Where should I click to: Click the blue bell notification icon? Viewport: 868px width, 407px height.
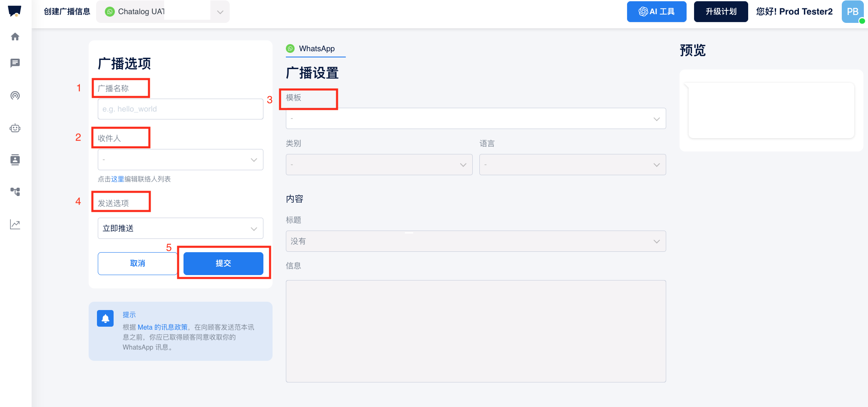click(x=105, y=318)
